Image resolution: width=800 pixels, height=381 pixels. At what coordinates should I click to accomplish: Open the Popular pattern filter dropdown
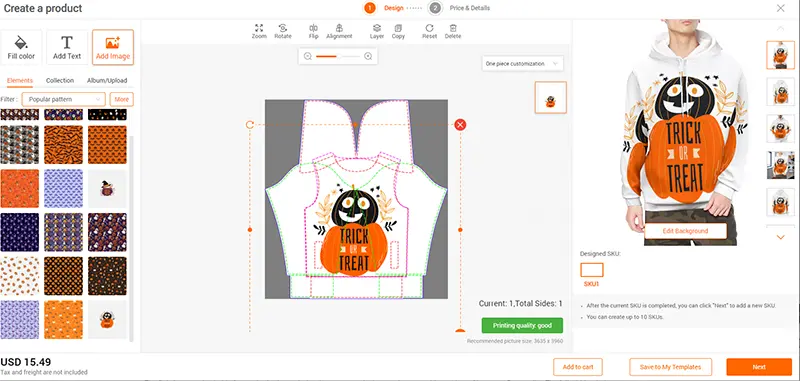(64, 99)
